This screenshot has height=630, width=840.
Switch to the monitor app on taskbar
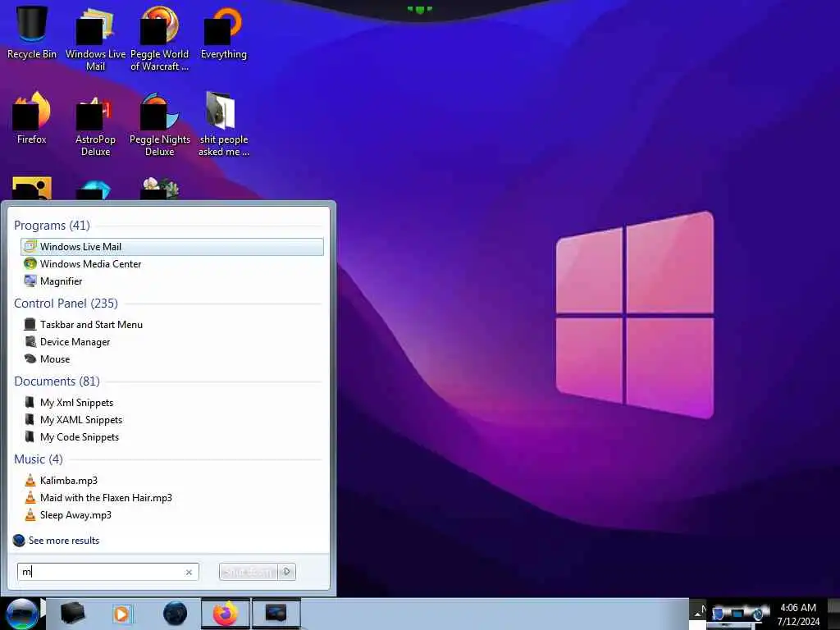point(276,614)
